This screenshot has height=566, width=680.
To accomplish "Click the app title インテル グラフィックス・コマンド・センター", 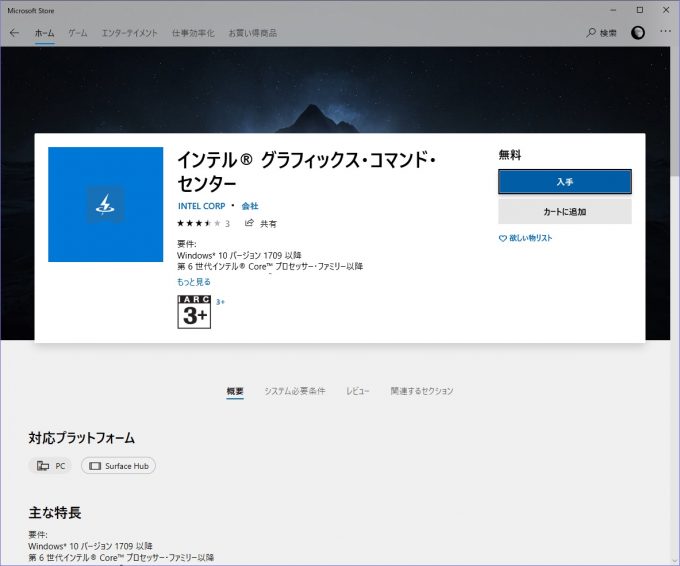I will click(x=307, y=171).
